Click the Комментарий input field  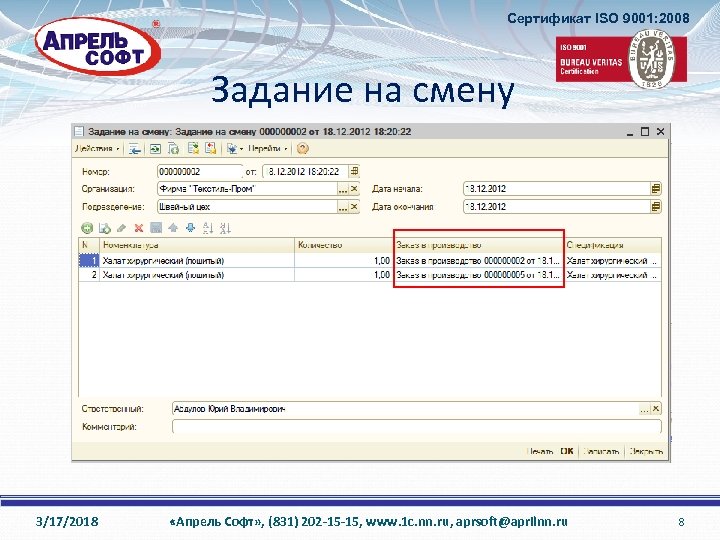417,427
